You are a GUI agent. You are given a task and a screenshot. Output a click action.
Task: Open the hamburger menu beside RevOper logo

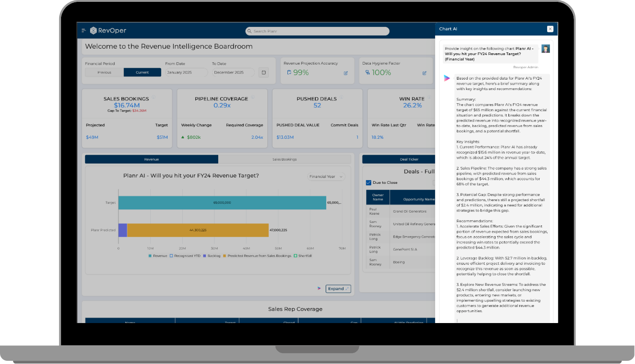click(x=83, y=30)
